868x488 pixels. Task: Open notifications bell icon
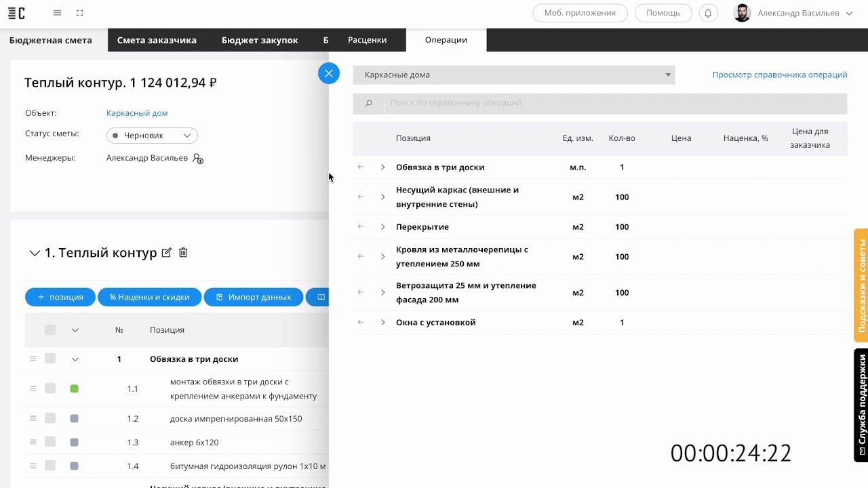708,13
